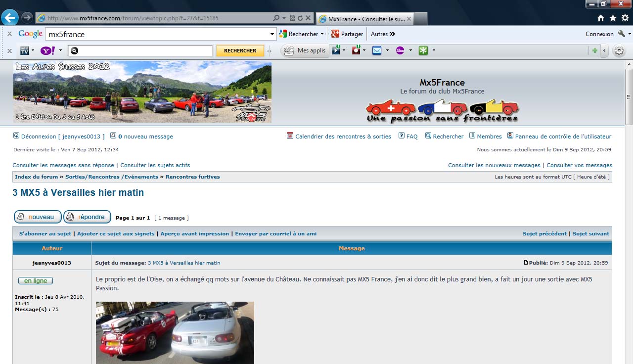Open '0 nouveau message' link
633x364 pixels.
[145, 136]
